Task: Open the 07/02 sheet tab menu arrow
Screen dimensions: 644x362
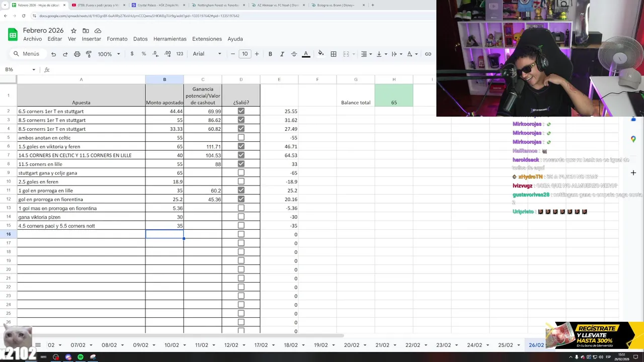Action: pyautogui.click(x=91, y=345)
